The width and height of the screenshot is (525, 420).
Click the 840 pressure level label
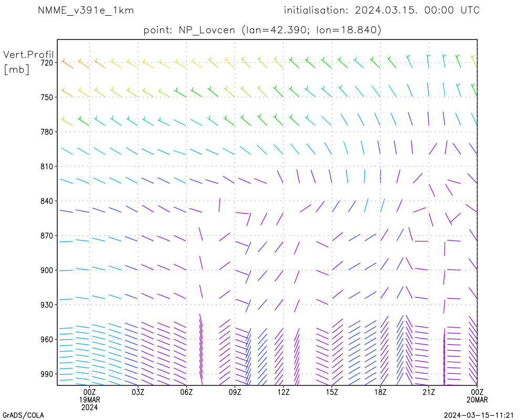tap(47, 201)
